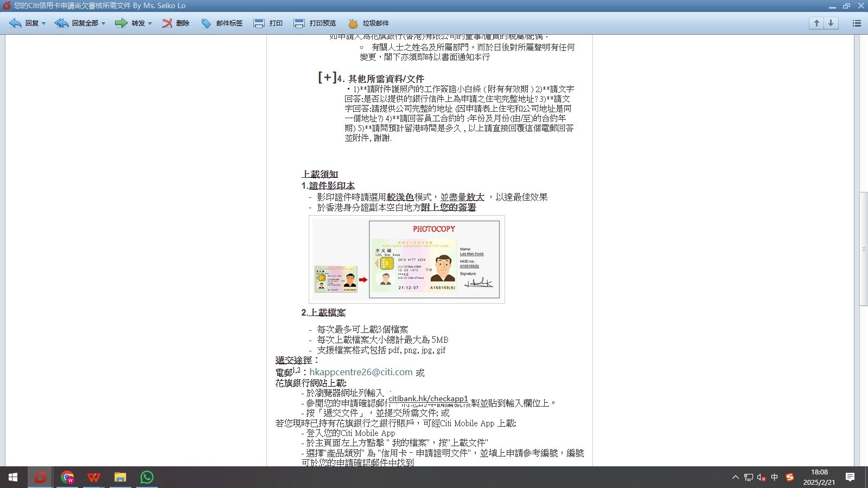Viewport: 868px width, 488px height.
Task: Expand the Reply All dropdown arrow
Action: (103, 23)
